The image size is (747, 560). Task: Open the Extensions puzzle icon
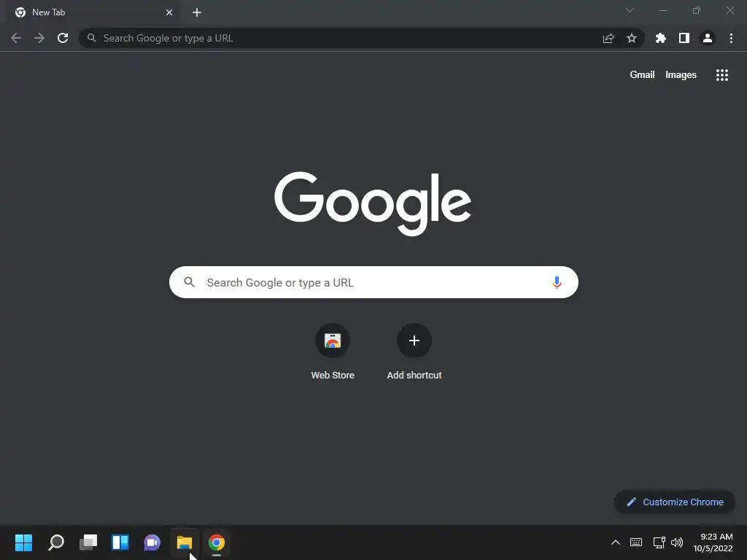pyautogui.click(x=660, y=38)
